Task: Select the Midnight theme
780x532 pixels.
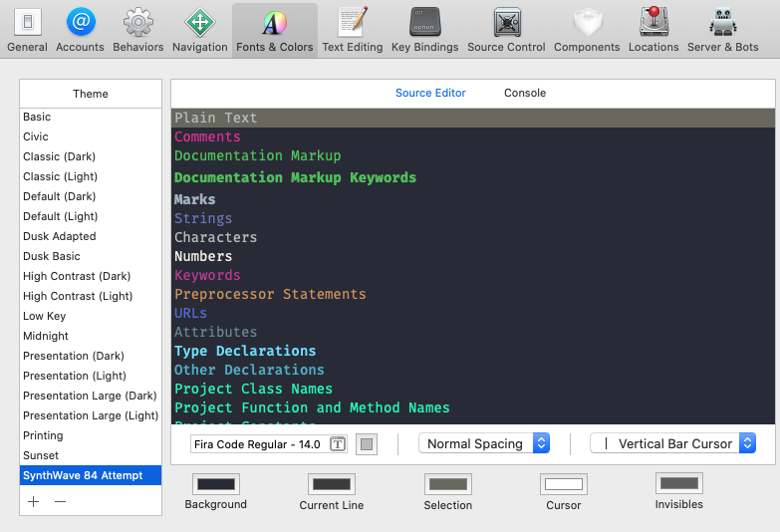Action: pos(91,336)
